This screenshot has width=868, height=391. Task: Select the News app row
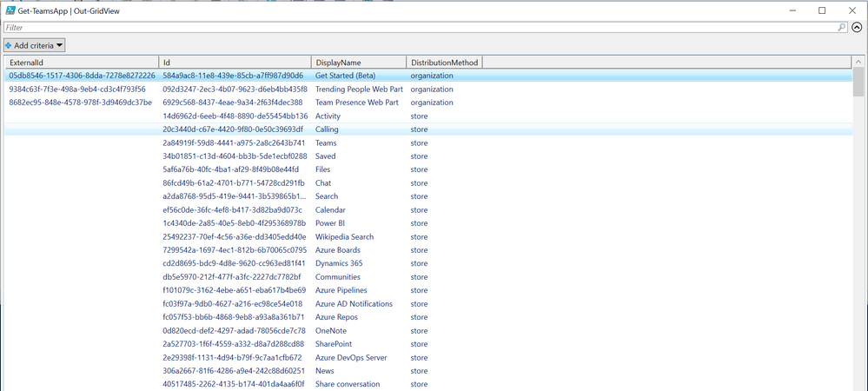[428, 371]
